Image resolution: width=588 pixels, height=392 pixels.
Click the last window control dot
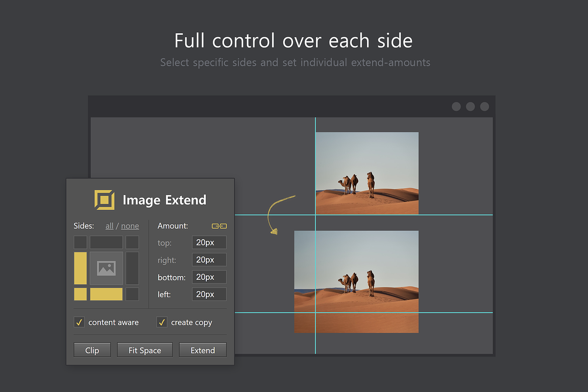[485, 106]
